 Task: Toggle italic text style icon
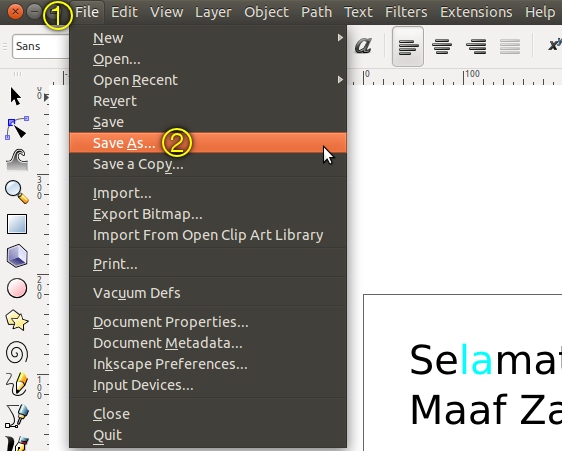click(363, 46)
